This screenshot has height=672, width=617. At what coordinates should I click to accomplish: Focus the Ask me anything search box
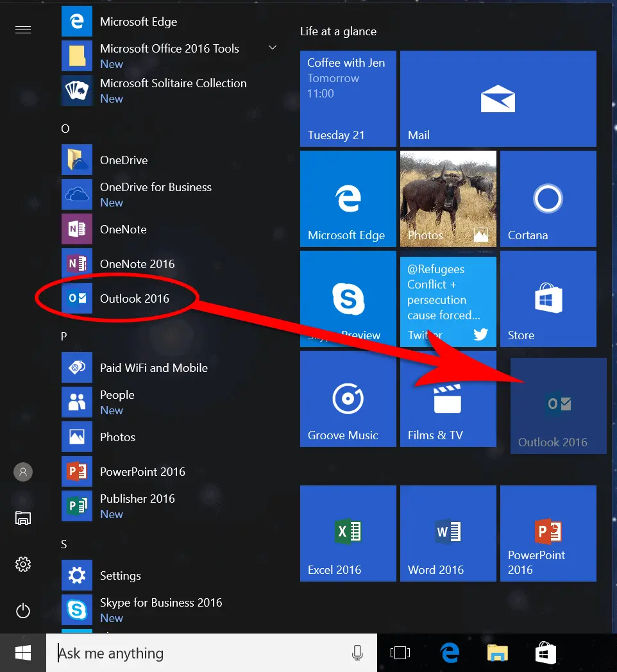[212, 653]
